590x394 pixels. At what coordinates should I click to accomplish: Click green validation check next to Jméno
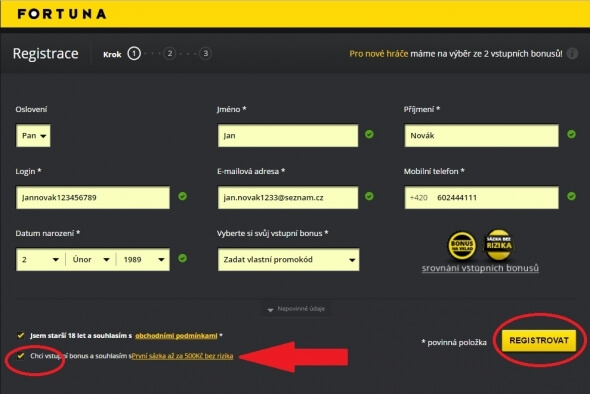tap(369, 134)
